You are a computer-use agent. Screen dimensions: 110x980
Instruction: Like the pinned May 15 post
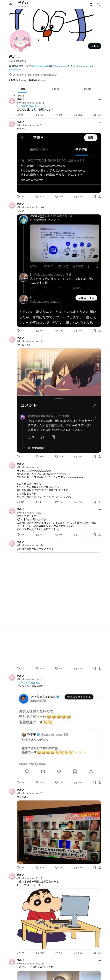point(59,115)
